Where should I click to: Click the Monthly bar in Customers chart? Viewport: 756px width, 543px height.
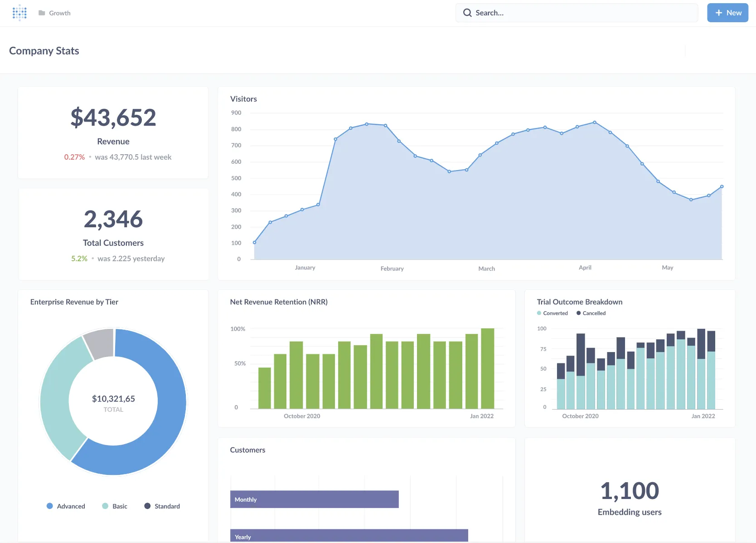[315, 499]
